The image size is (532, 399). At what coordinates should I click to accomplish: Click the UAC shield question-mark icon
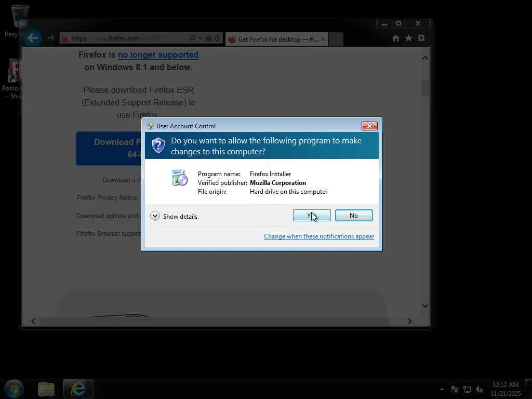158,145
